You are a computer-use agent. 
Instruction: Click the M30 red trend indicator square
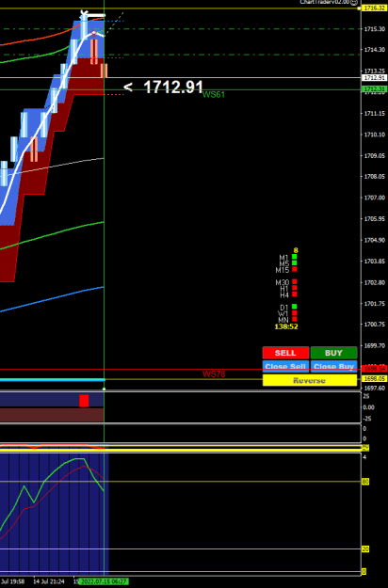click(x=295, y=281)
